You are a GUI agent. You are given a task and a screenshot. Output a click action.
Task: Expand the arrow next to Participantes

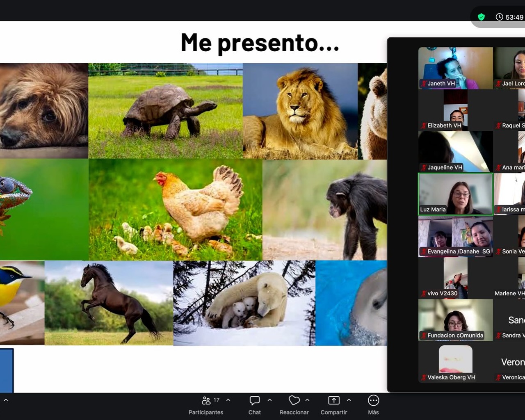pyautogui.click(x=228, y=400)
